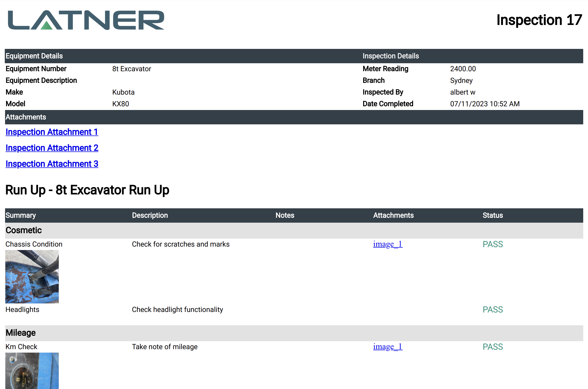Image resolution: width=588 pixels, height=389 pixels.
Task: Click PASS status for Chassis Condition
Action: tap(493, 244)
